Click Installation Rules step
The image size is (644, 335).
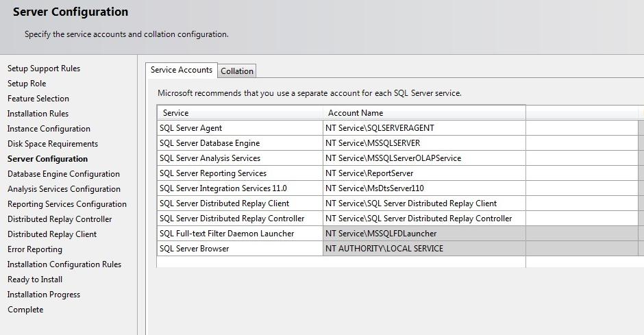(x=38, y=114)
